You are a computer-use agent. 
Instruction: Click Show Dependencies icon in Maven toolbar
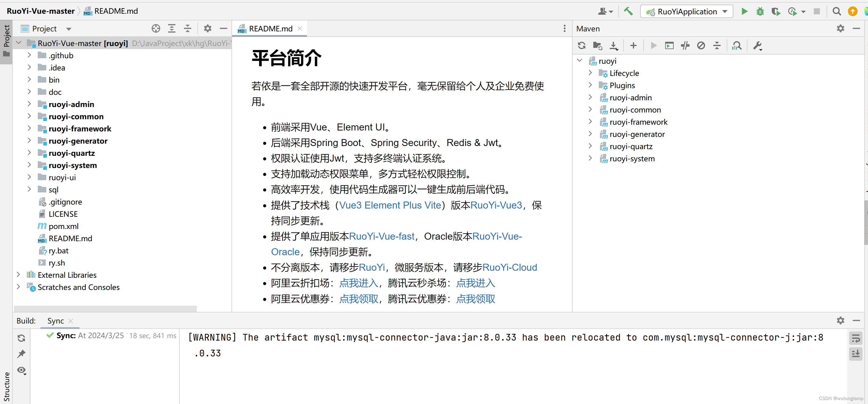[737, 45]
